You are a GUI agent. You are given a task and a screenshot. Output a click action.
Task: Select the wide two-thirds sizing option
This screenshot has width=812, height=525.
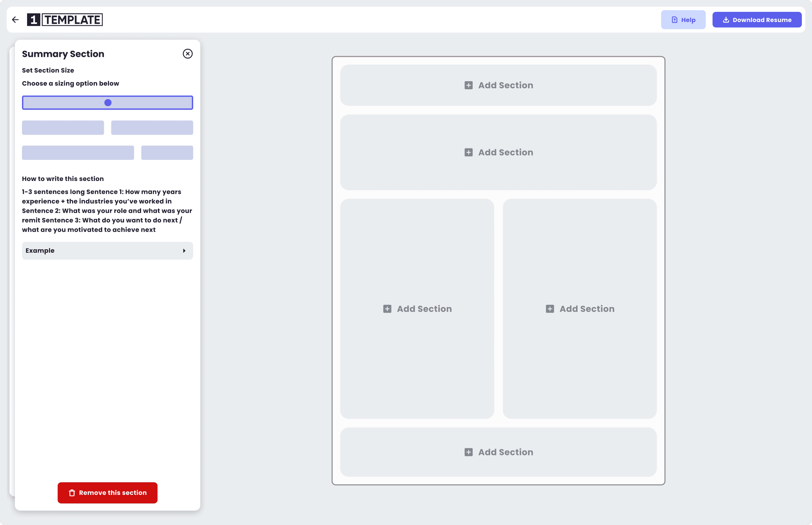pyautogui.click(x=78, y=153)
